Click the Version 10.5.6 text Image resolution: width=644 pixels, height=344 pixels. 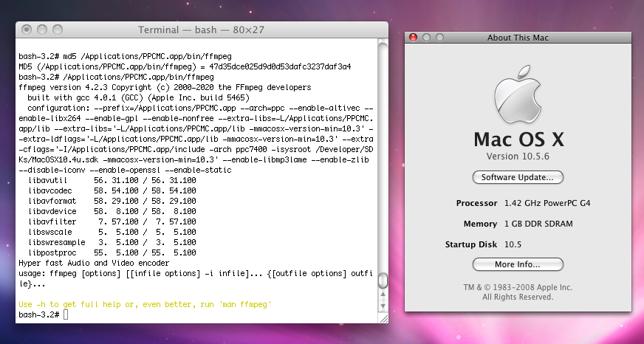(x=518, y=156)
